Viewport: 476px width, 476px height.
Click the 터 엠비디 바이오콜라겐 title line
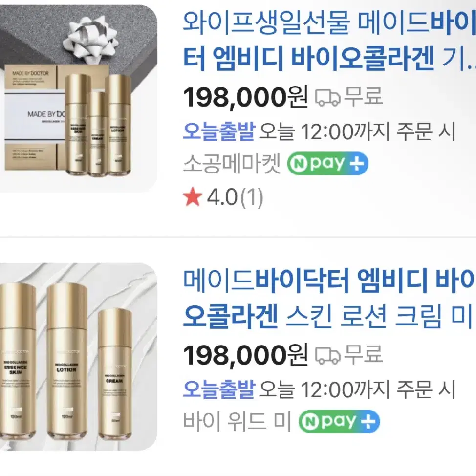coord(329,58)
